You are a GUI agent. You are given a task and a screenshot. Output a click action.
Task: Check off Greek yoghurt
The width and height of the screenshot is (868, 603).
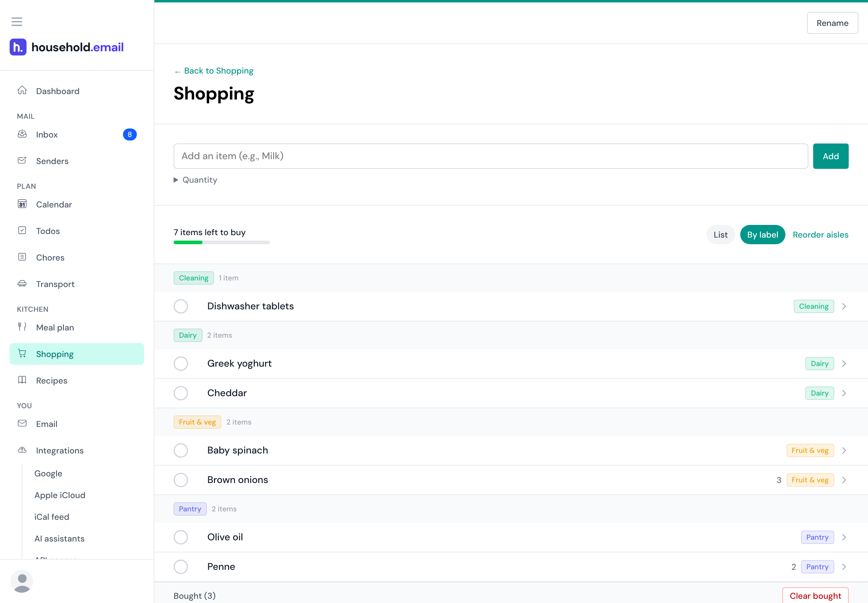click(181, 364)
